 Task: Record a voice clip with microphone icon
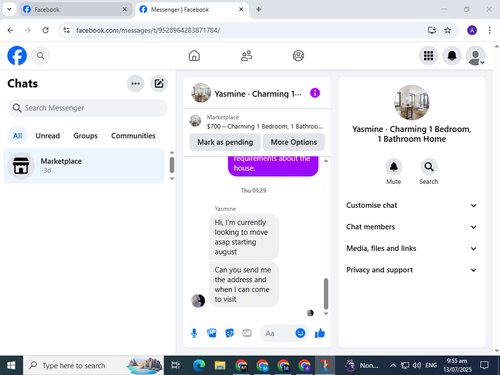point(194,333)
